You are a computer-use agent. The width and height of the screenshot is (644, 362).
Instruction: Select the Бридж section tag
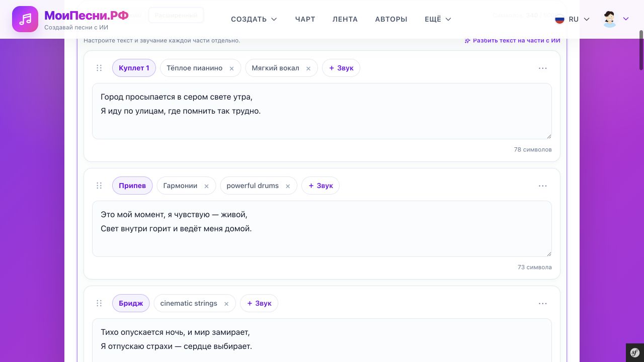point(131,303)
